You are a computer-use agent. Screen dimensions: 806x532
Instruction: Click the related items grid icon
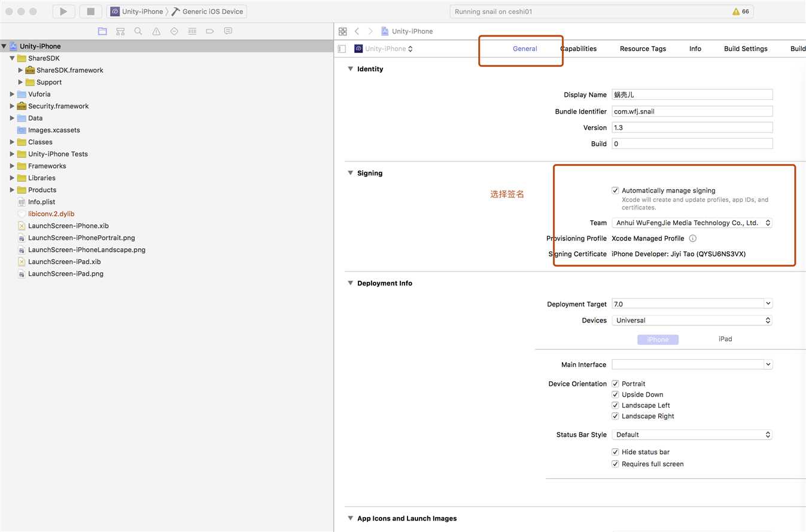(343, 31)
